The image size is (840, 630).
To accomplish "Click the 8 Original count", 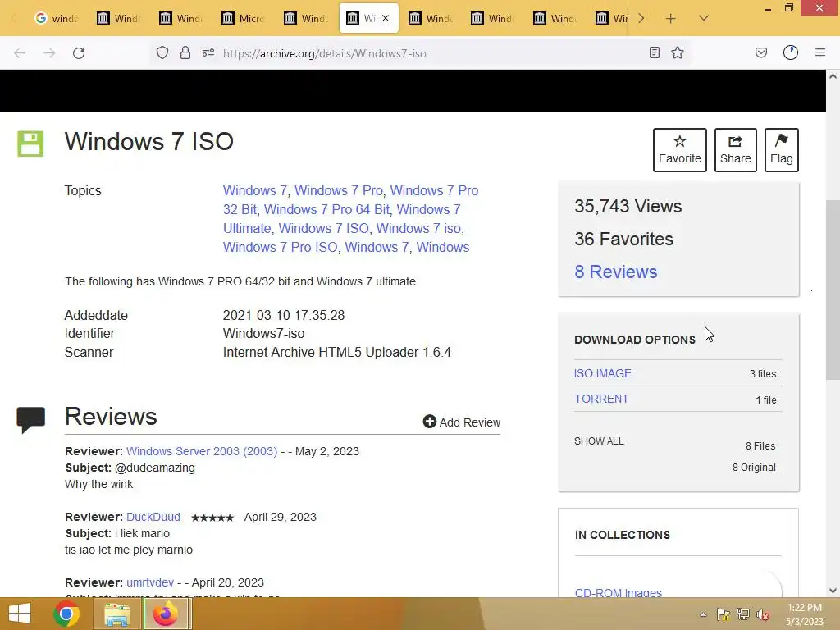I will [754, 467].
